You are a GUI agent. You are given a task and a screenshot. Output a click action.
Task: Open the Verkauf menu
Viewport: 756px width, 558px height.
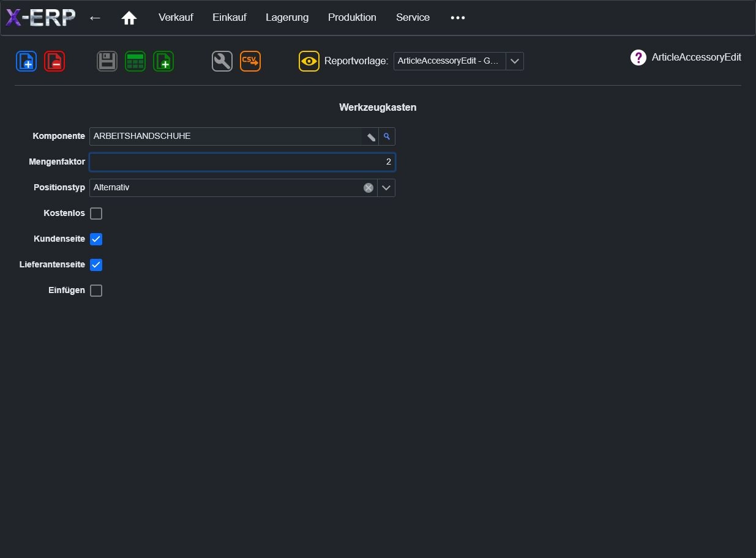tap(176, 18)
